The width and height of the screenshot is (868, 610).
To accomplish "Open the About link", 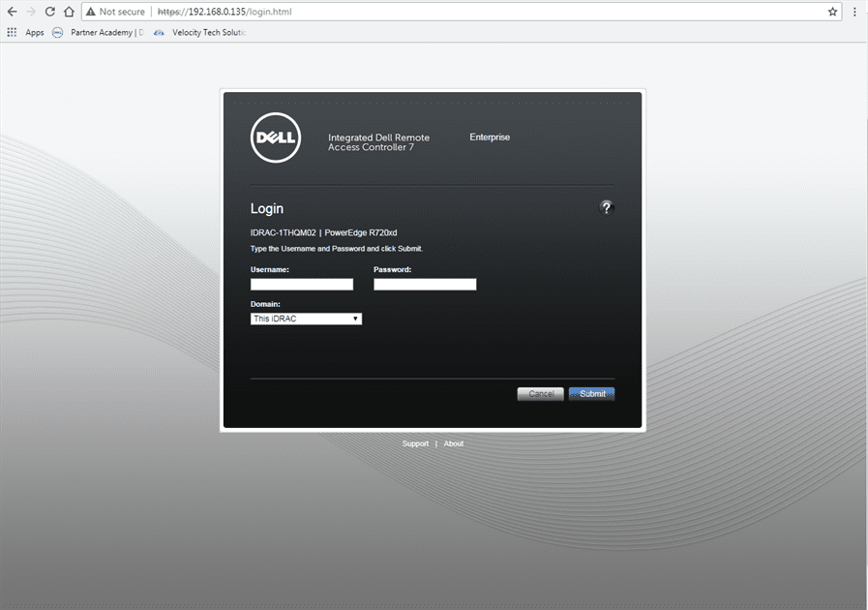I will click(454, 443).
